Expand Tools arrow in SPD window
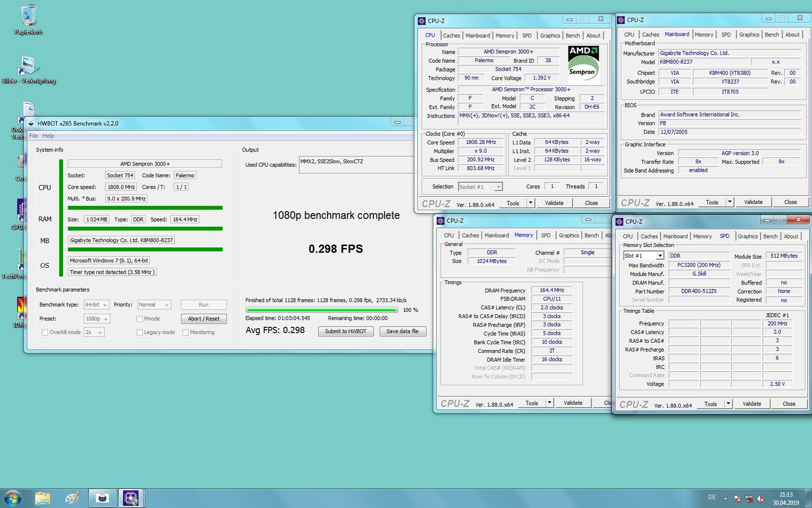The image size is (812, 508). click(x=728, y=404)
